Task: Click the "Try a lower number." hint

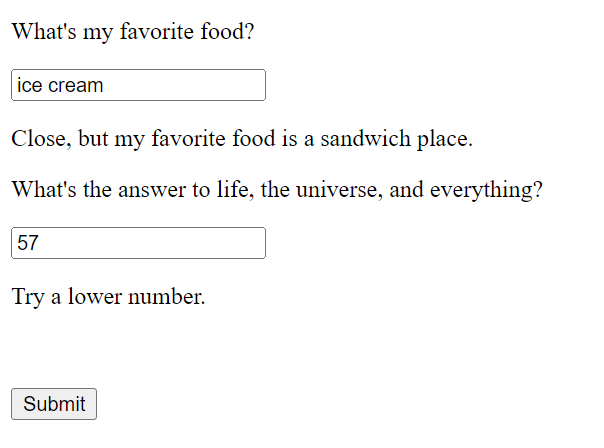Action: tap(108, 297)
